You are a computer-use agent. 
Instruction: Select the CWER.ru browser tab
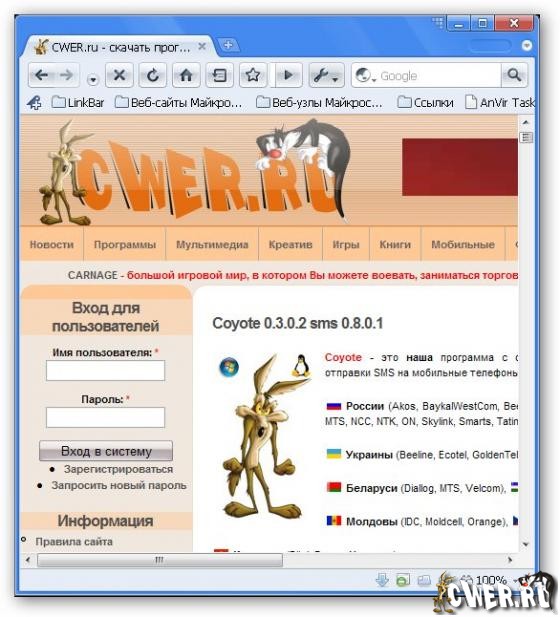pyautogui.click(x=118, y=47)
